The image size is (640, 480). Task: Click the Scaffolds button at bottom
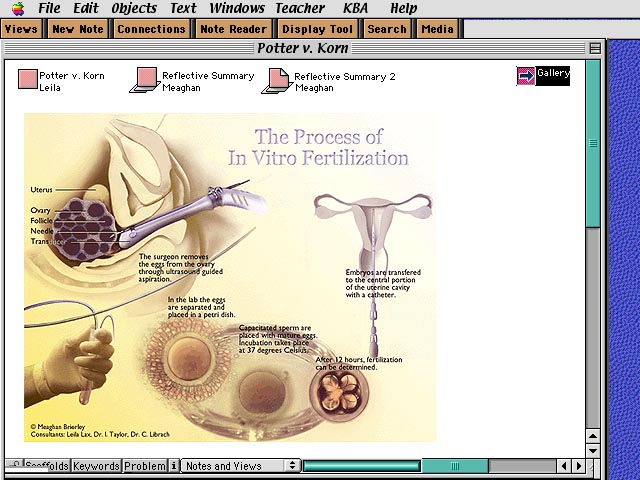(x=46, y=466)
